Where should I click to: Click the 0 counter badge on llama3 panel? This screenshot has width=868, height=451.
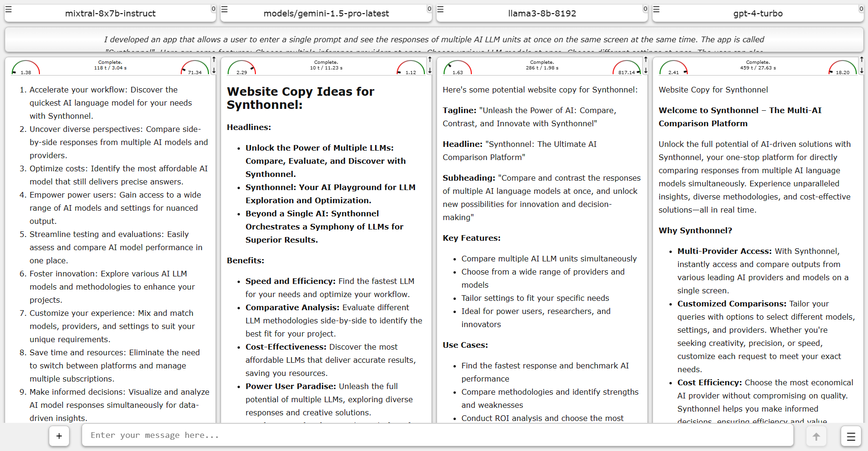tap(645, 9)
